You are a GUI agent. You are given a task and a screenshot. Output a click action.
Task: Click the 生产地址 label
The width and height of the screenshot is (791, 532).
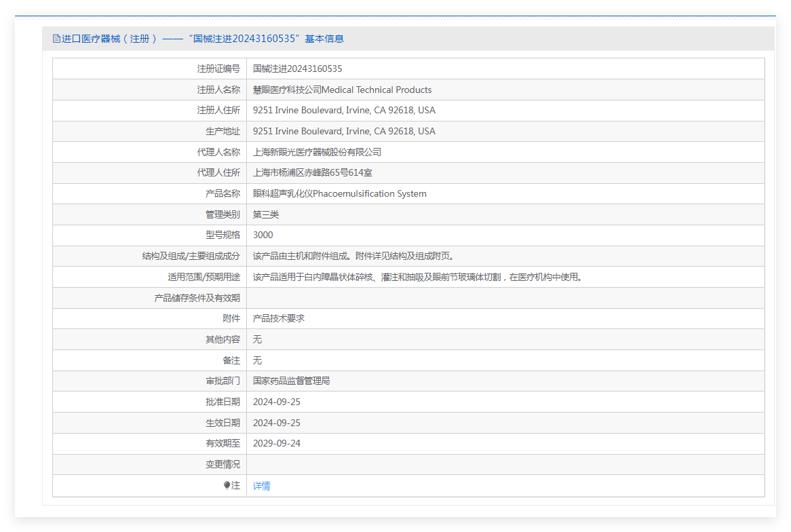[x=223, y=131]
